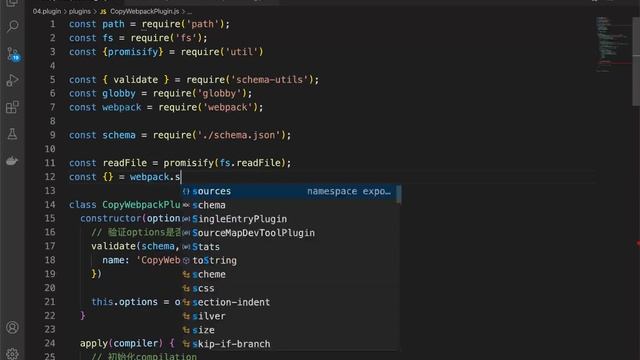
Task: Click line number 14 in gutter
Action: [50, 204]
